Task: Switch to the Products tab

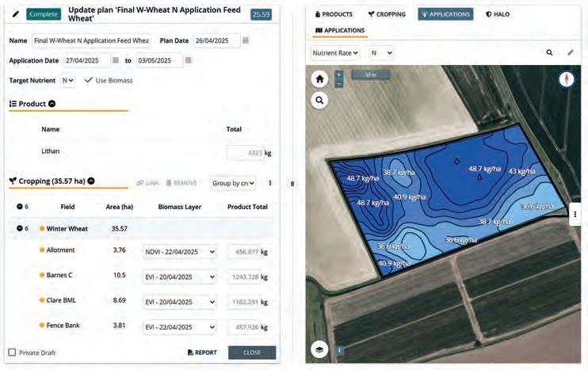Action: click(334, 14)
